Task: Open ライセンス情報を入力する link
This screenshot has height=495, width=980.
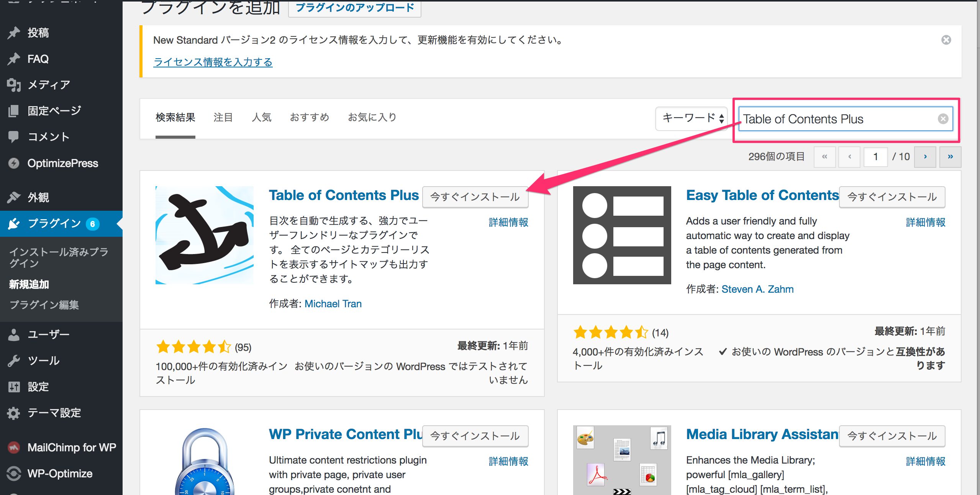Action: pos(213,62)
